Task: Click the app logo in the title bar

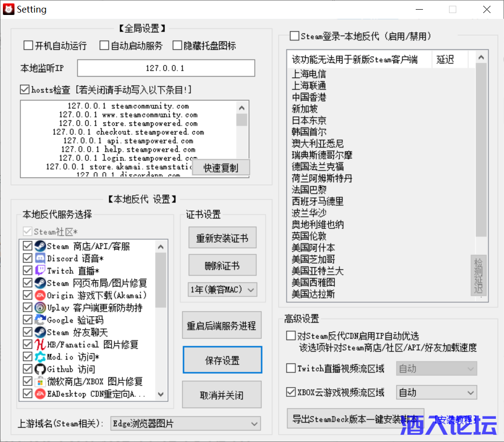Action: (x=8, y=9)
